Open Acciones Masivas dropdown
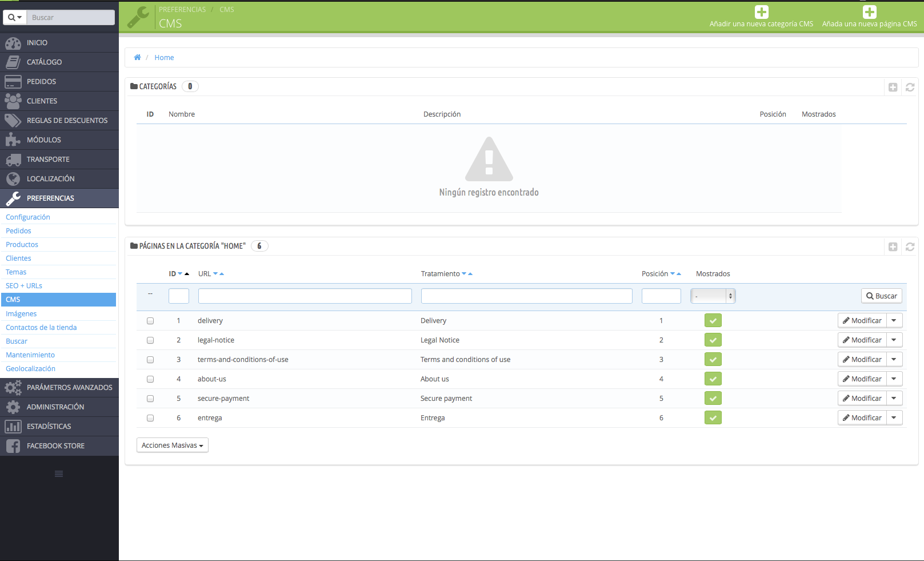The image size is (924, 561). coord(173,445)
